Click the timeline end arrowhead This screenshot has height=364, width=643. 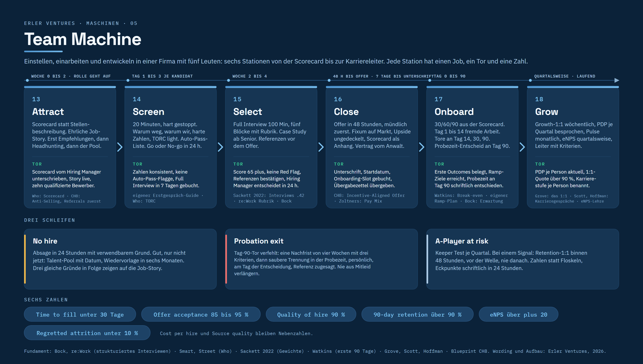click(x=617, y=80)
